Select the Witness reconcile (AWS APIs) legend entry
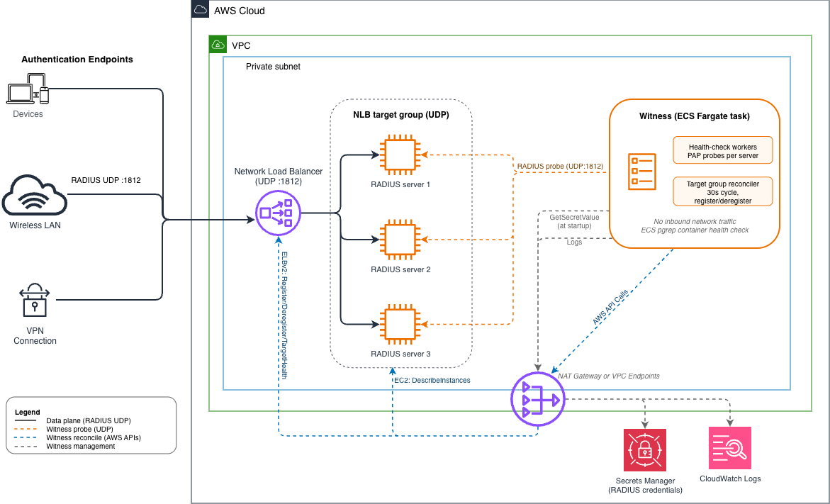This screenshot has height=504, width=830. 94,437
